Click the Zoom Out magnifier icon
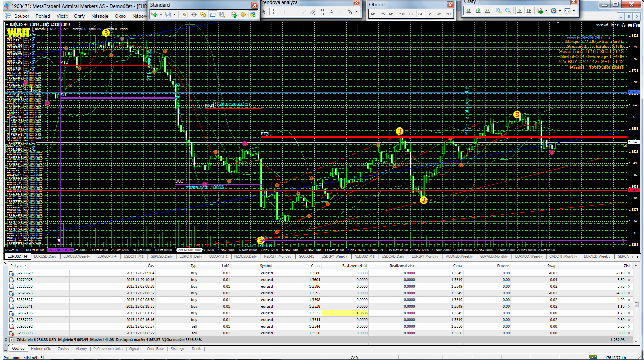Image resolution: width=644 pixels, height=364 pixels. click(x=508, y=11)
